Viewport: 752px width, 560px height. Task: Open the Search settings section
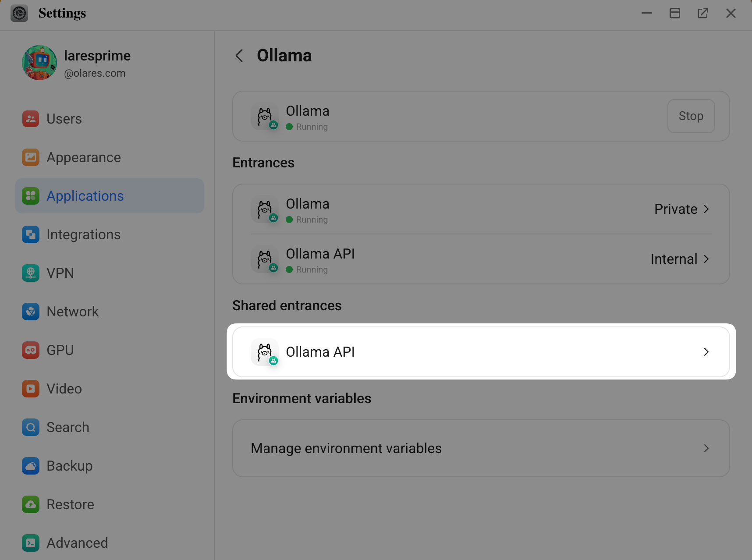(x=68, y=427)
